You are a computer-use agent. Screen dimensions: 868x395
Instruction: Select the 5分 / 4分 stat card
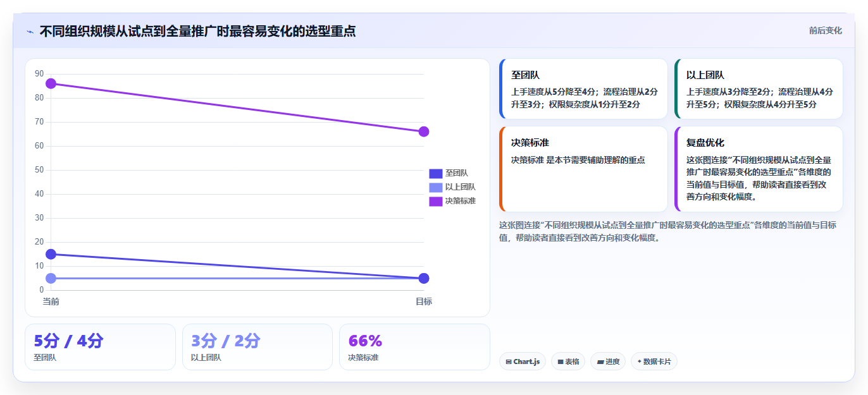(x=100, y=347)
